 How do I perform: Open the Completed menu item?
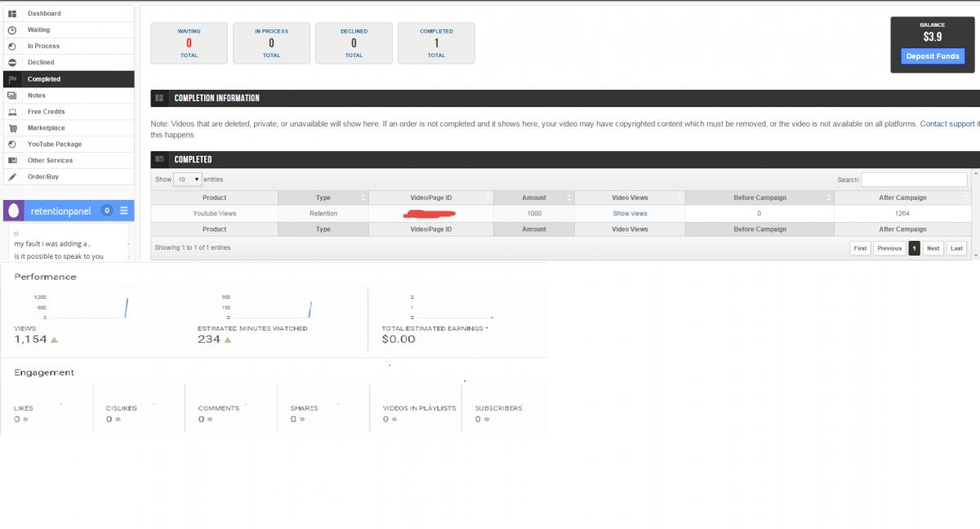[x=69, y=79]
